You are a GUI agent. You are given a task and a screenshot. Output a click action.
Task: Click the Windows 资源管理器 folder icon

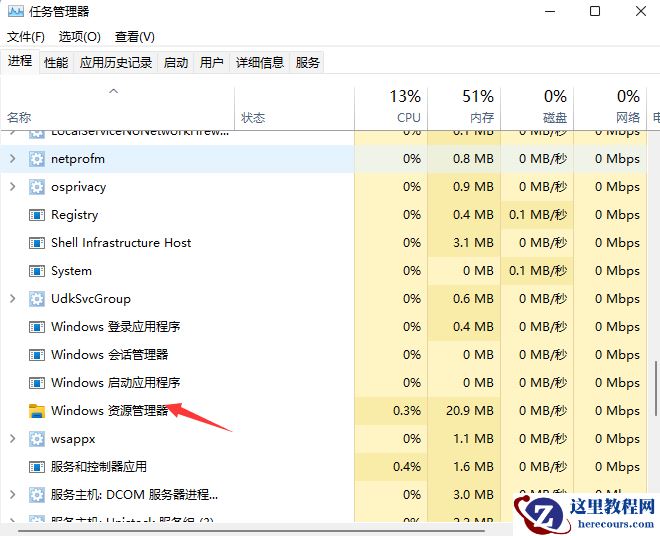coord(37,411)
